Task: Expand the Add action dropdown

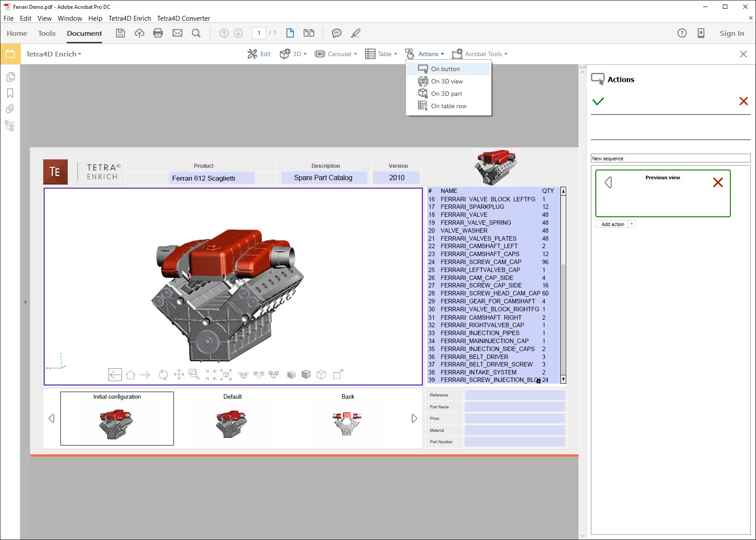Action: click(x=632, y=224)
